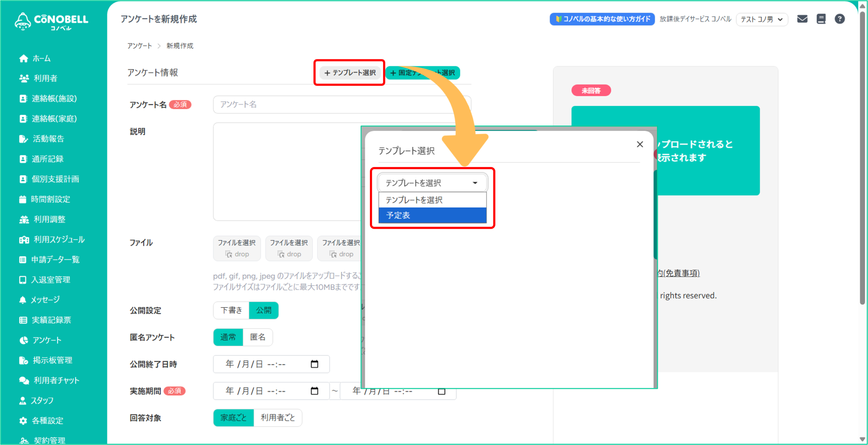Go to ホーム in the sidebar
868x445 pixels.
tap(41, 58)
